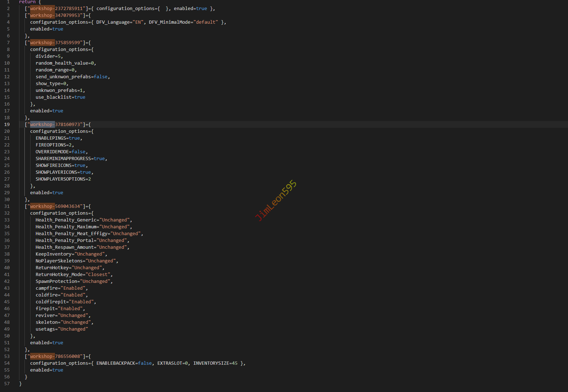
Task: Click line number 53 in the gutter
Action: (x=7, y=356)
